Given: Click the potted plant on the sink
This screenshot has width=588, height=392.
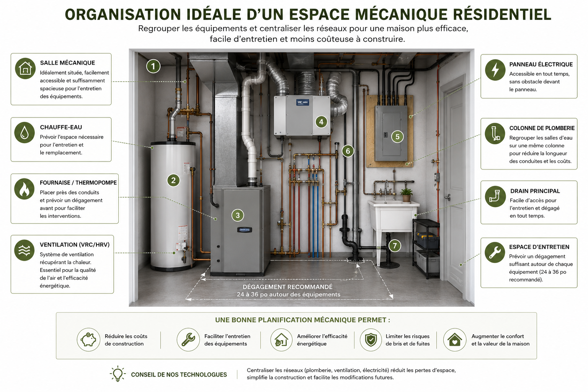Looking at the screenshot, I should [x=406, y=194].
